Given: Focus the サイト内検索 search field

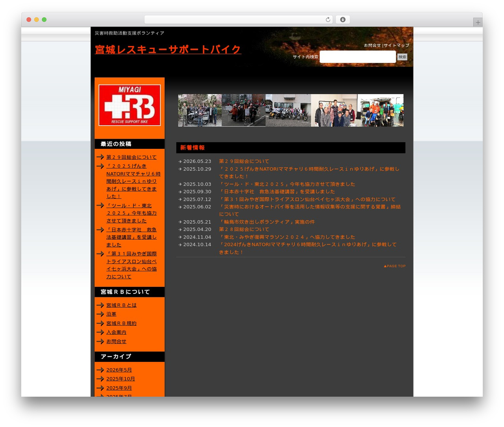Looking at the screenshot, I should tap(358, 57).
